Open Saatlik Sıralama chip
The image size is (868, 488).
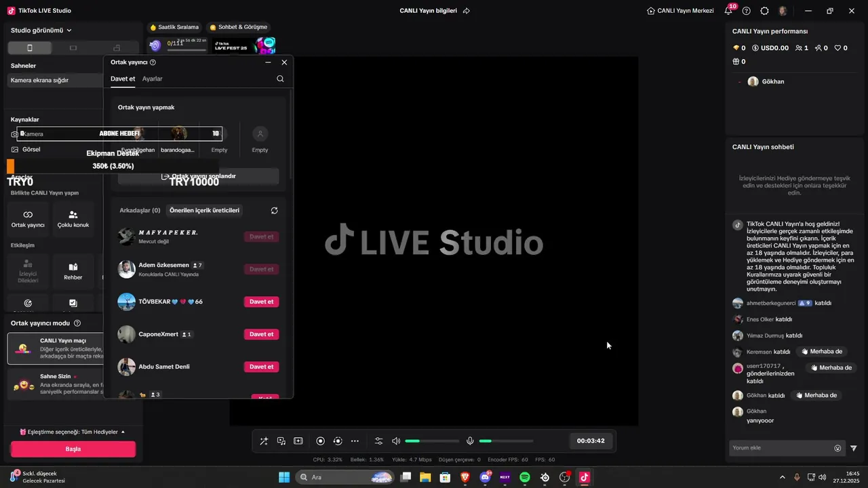click(175, 27)
